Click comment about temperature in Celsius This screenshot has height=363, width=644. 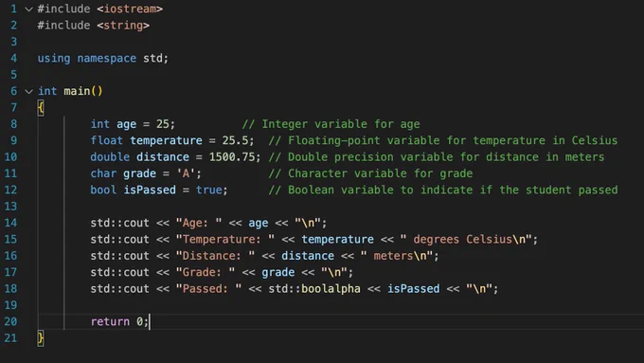coord(443,140)
